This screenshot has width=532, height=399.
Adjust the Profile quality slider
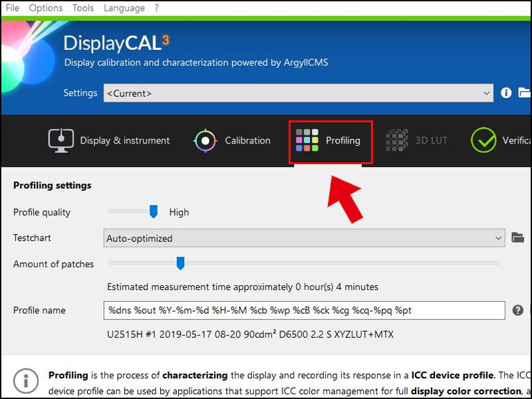[x=154, y=211]
